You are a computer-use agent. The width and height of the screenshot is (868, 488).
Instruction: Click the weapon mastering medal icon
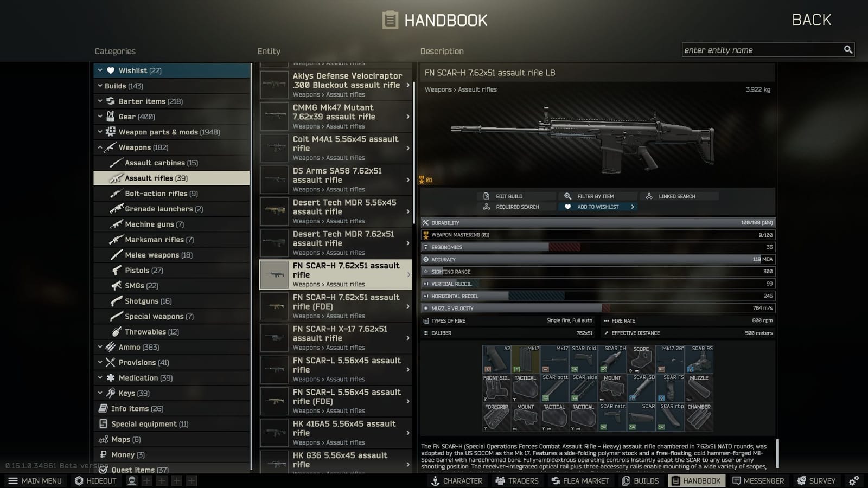tap(426, 235)
